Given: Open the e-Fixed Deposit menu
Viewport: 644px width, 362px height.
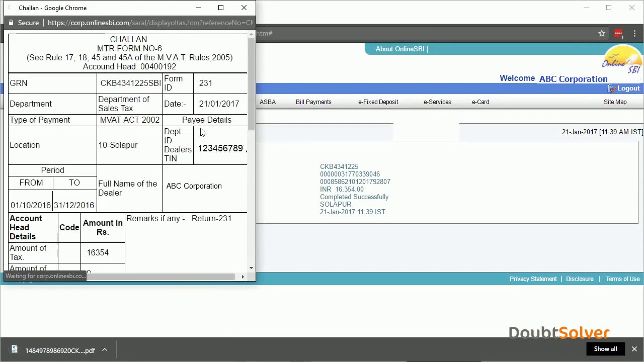Looking at the screenshot, I should [x=378, y=102].
